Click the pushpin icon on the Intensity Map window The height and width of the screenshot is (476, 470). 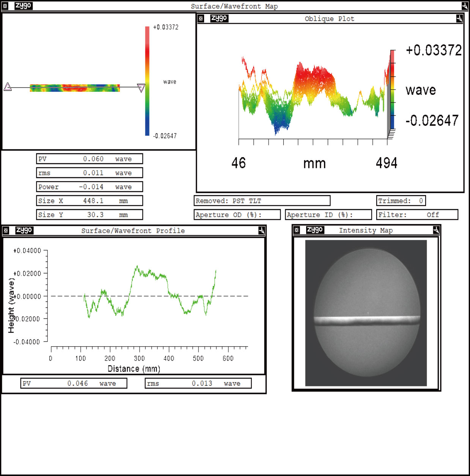pyautogui.click(x=435, y=230)
